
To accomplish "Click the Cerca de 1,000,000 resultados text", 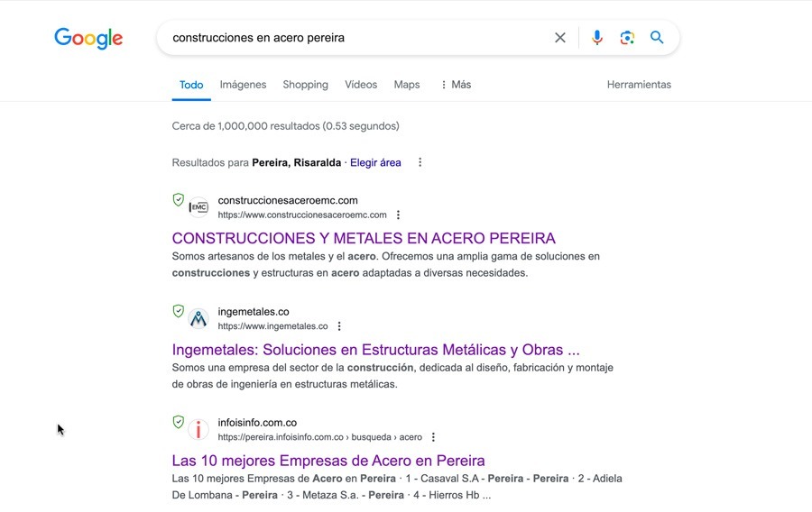I will (285, 126).
